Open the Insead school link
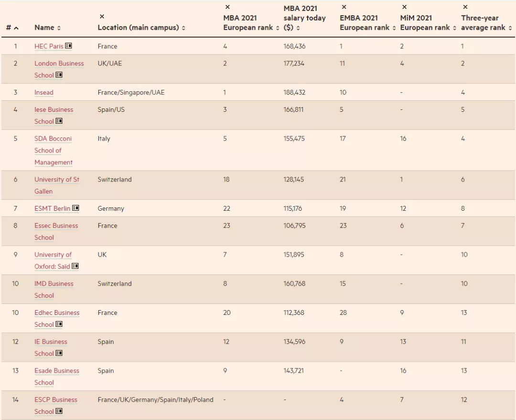 point(44,92)
